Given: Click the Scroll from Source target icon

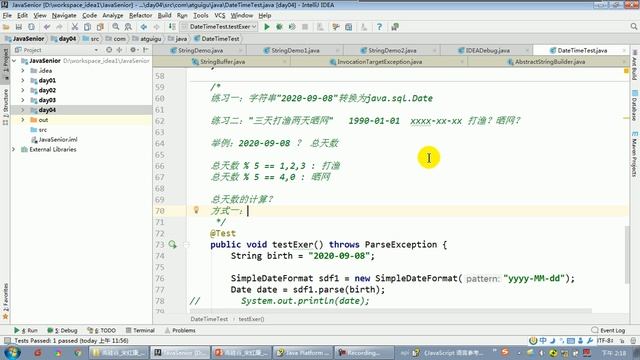Looking at the screenshot, I should 109,50.
